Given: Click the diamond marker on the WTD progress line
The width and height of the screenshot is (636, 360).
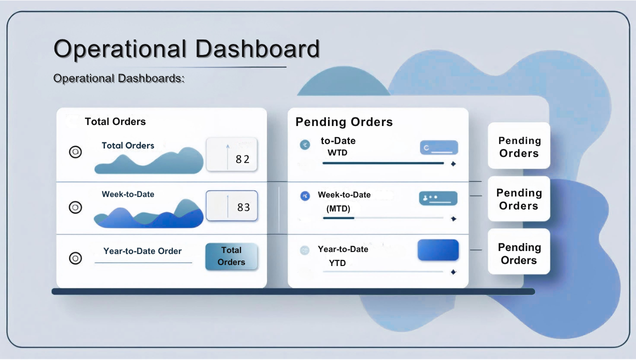Looking at the screenshot, I should [453, 164].
